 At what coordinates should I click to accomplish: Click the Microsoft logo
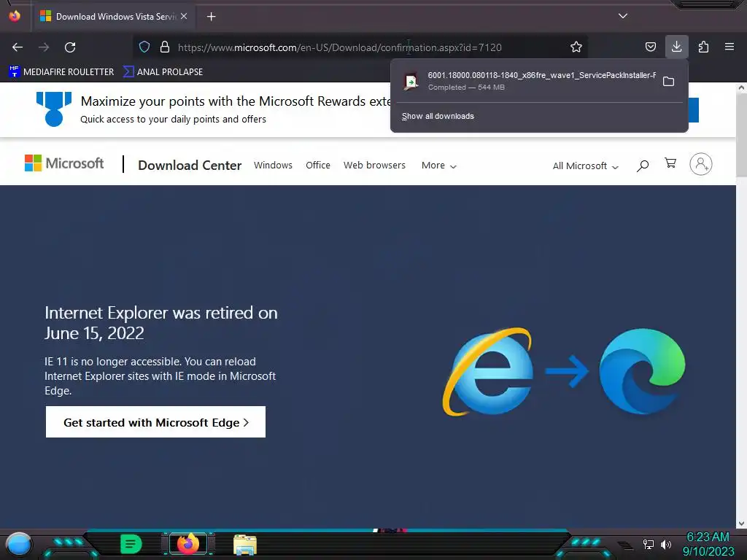coord(64,163)
